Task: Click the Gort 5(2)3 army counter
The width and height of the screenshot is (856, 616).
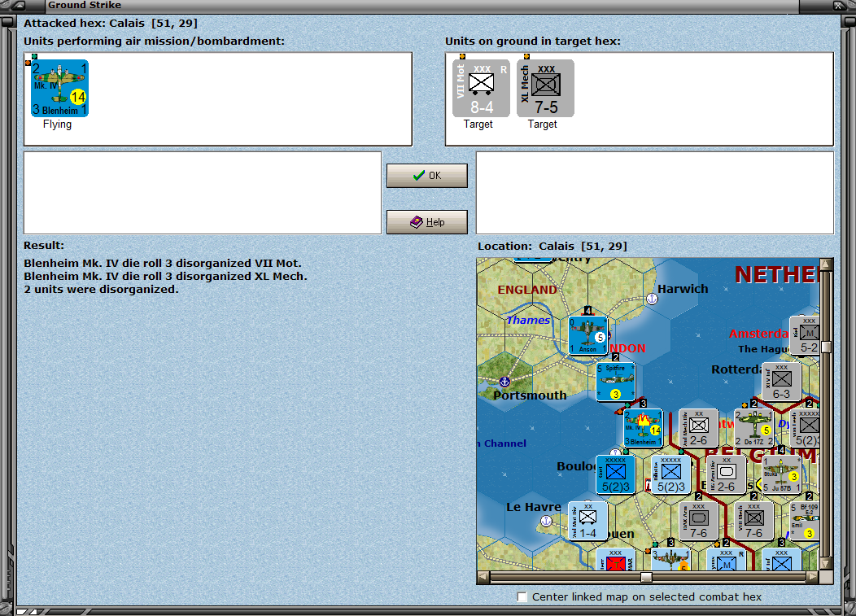Action: 616,474
